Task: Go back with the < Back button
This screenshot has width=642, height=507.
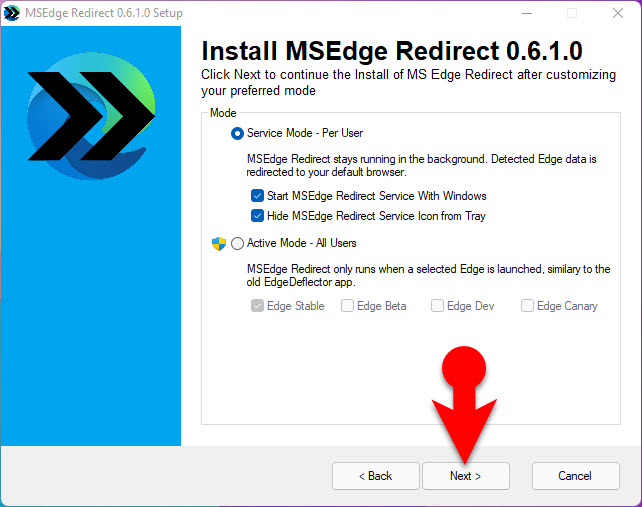Action: (x=375, y=476)
